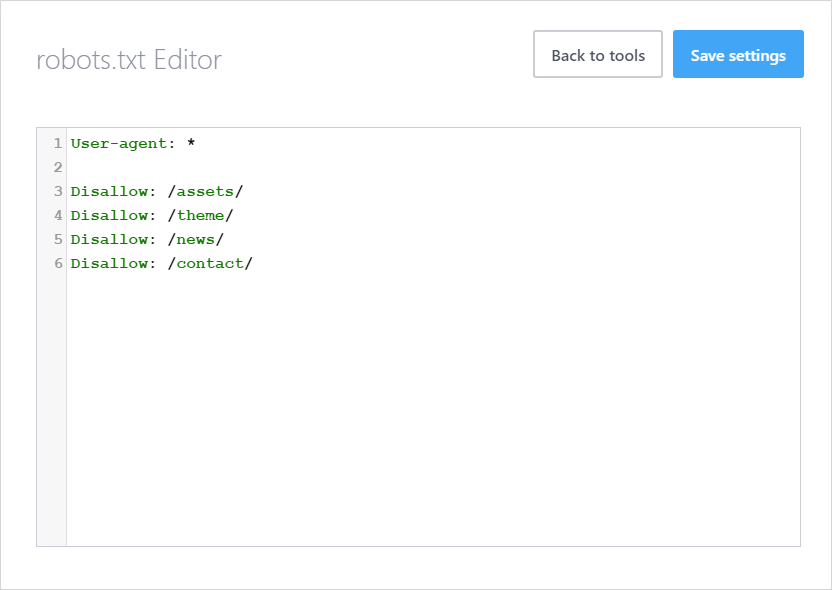Image resolution: width=832 pixels, height=590 pixels.
Task: Click the asterisk wildcard after User-agent
Action: 190,143
